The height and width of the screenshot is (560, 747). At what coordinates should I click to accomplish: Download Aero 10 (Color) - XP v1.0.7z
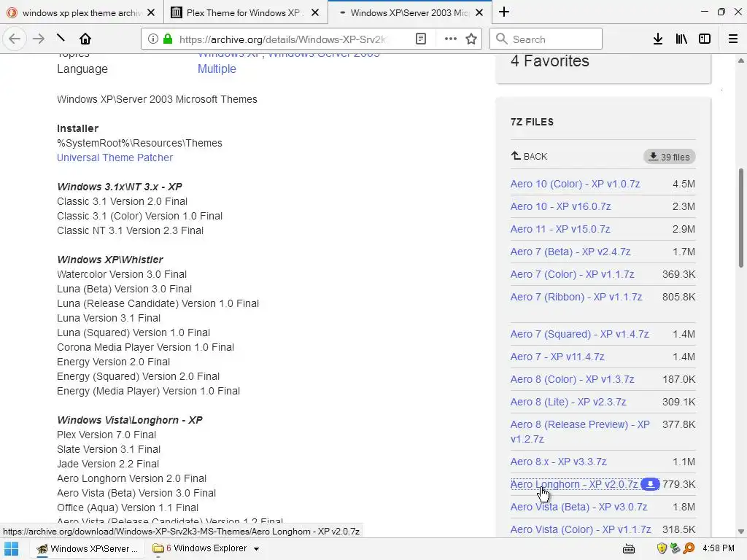(575, 184)
